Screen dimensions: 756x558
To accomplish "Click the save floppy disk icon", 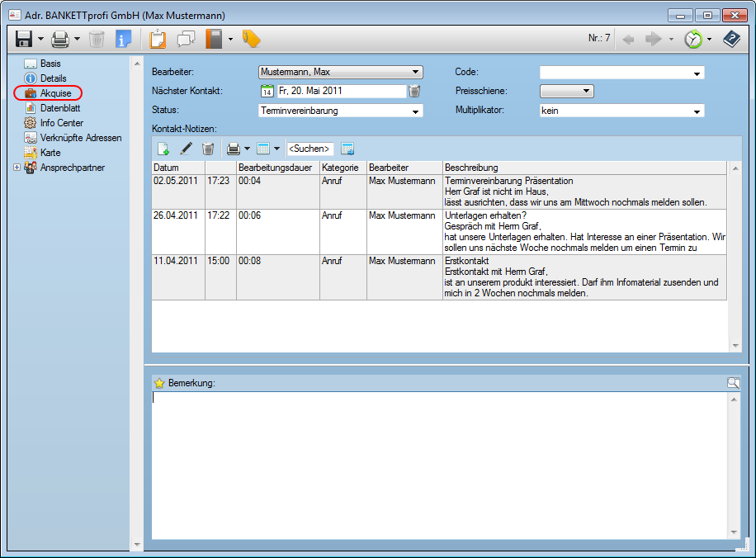I will pos(24,39).
